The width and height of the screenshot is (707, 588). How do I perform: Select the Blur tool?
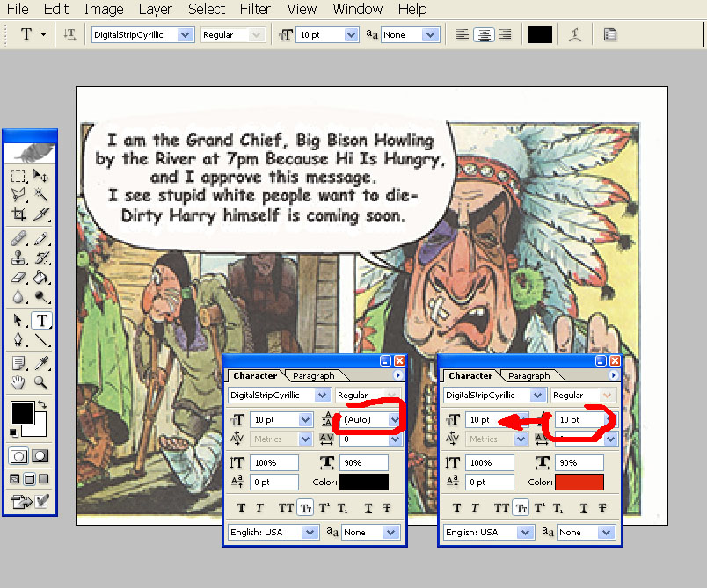click(18, 296)
